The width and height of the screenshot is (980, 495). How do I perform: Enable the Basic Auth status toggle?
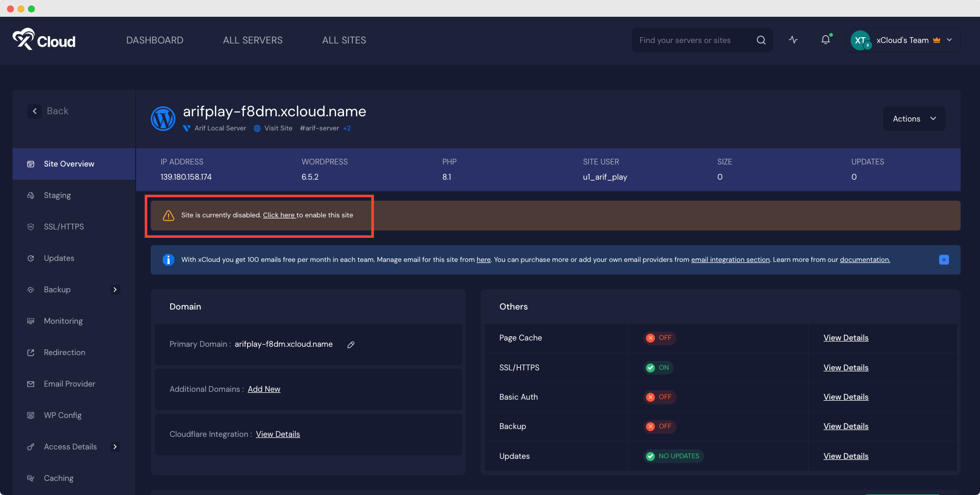tap(659, 397)
